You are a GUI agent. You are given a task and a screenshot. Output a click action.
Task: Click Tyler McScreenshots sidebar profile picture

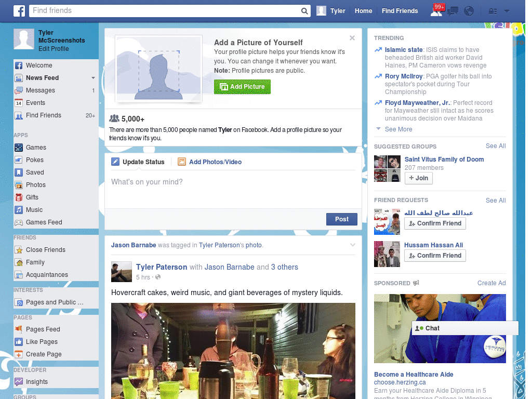(x=24, y=38)
